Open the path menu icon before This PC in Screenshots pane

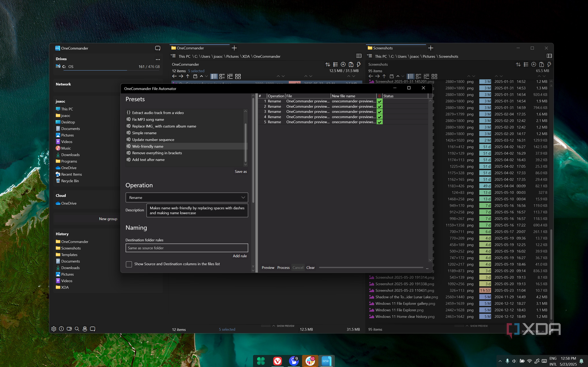click(x=370, y=56)
